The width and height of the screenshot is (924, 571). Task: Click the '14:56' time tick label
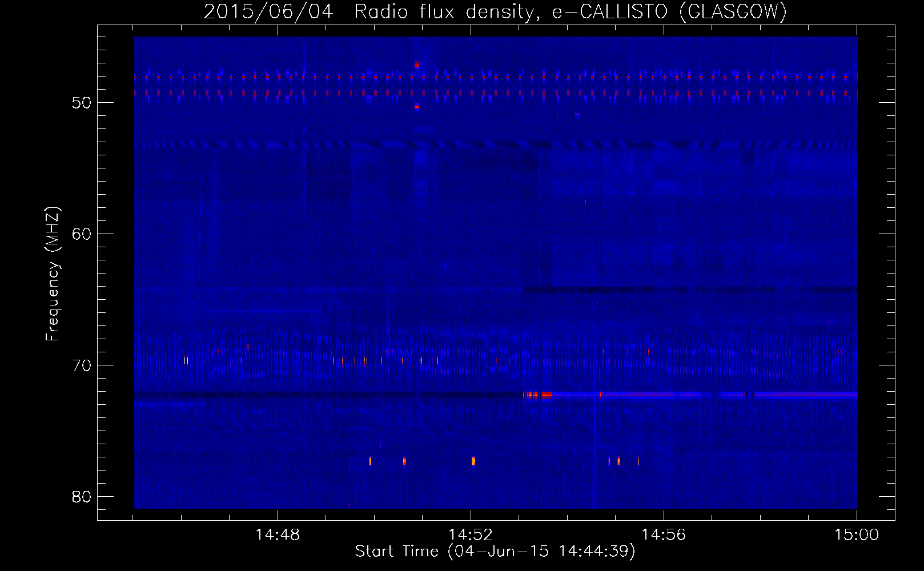[664, 535]
